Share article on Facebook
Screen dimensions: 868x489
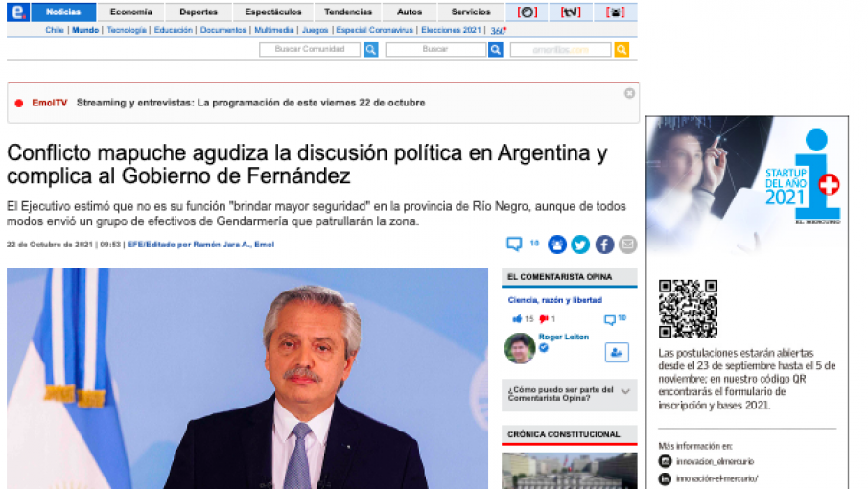604,244
